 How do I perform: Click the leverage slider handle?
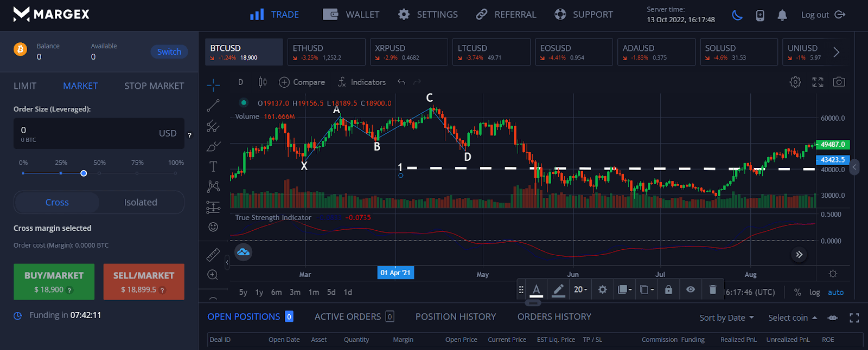(x=84, y=173)
